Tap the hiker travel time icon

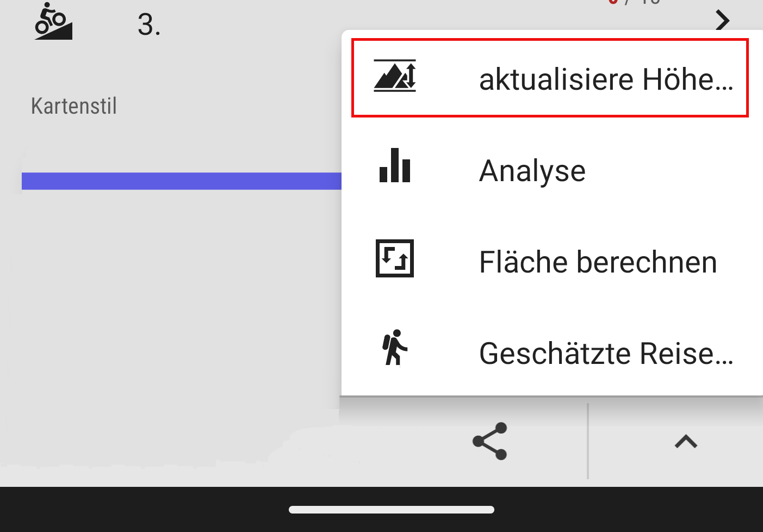(395, 348)
